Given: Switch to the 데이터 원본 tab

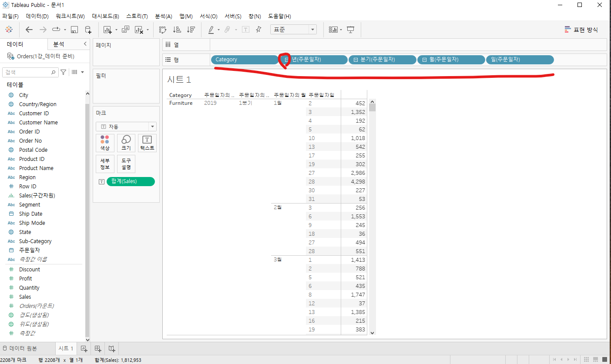Looking at the screenshot, I should [20, 348].
